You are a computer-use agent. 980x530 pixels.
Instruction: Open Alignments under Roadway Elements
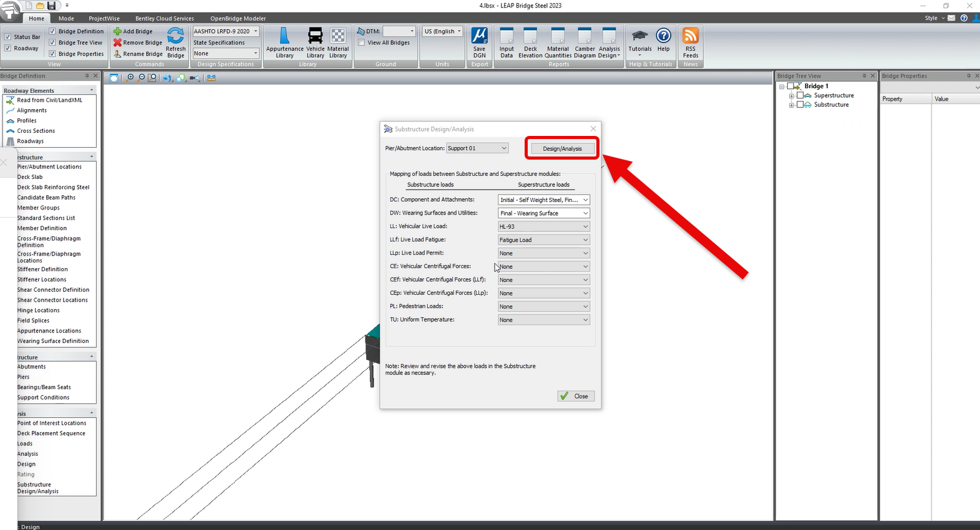(32, 110)
